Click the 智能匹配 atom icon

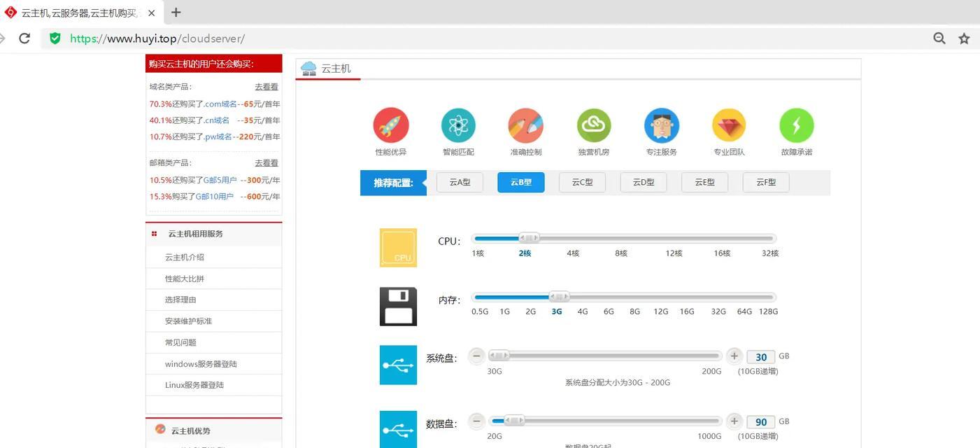click(458, 125)
